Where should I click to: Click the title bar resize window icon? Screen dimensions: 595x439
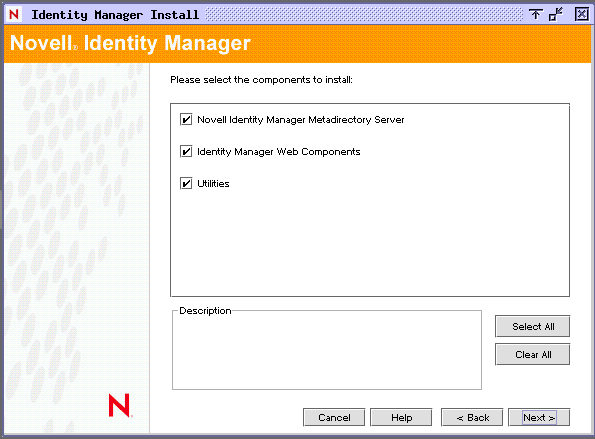coord(556,14)
